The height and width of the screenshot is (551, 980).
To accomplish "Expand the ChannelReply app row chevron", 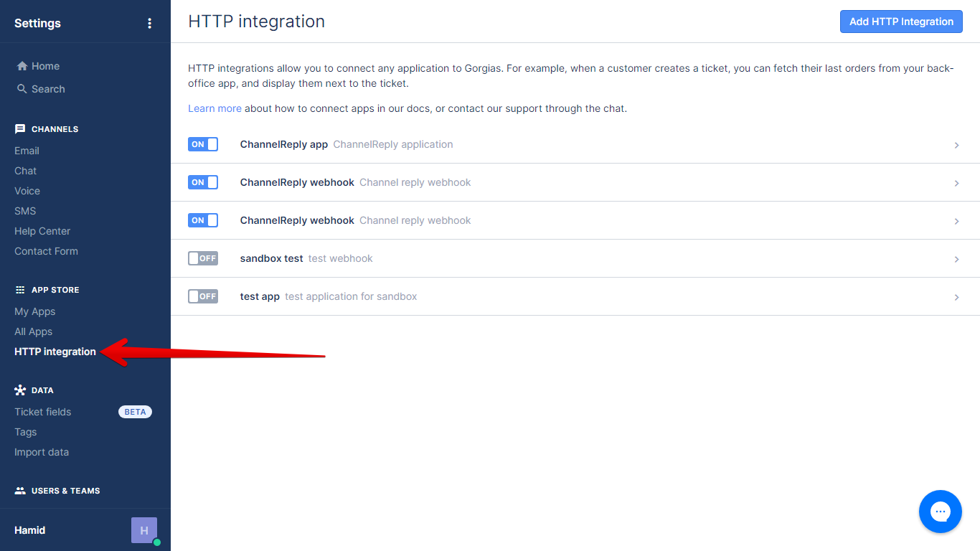I will 956,145.
